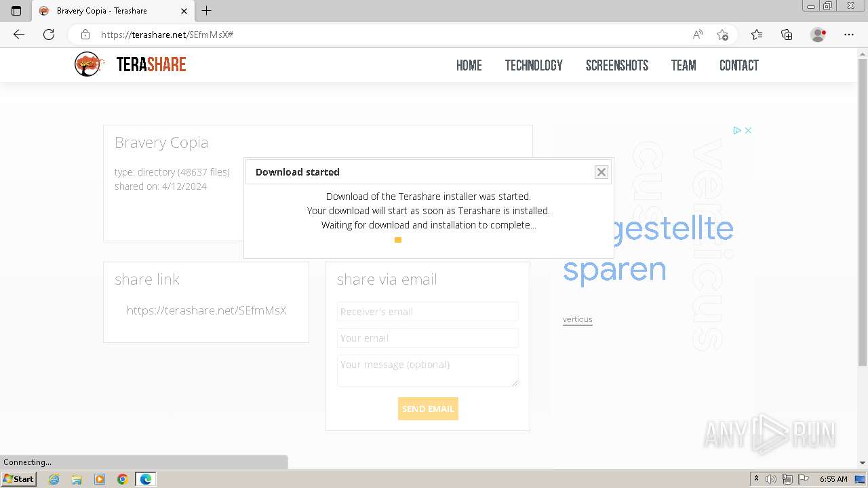Click the taskbar clock 6:55 AM
The image size is (868, 488).
coord(833,479)
